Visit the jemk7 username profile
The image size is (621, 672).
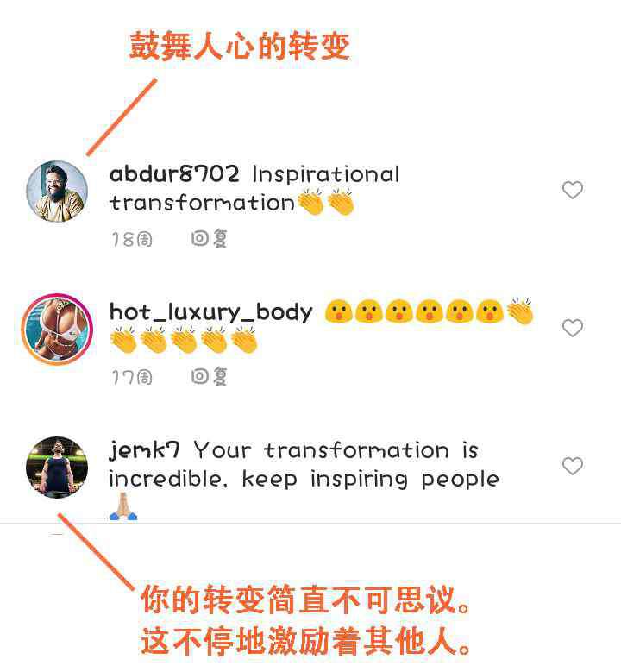144,450
